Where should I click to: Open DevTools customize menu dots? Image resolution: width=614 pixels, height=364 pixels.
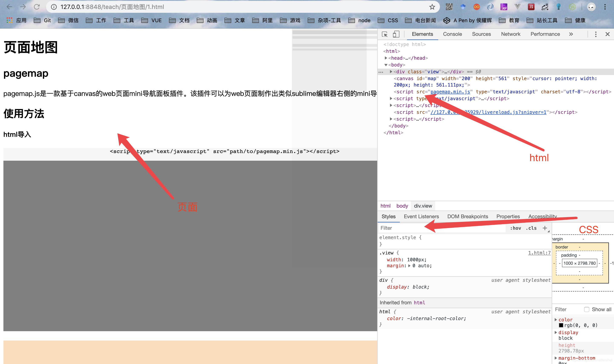click(x=596, y=34)
